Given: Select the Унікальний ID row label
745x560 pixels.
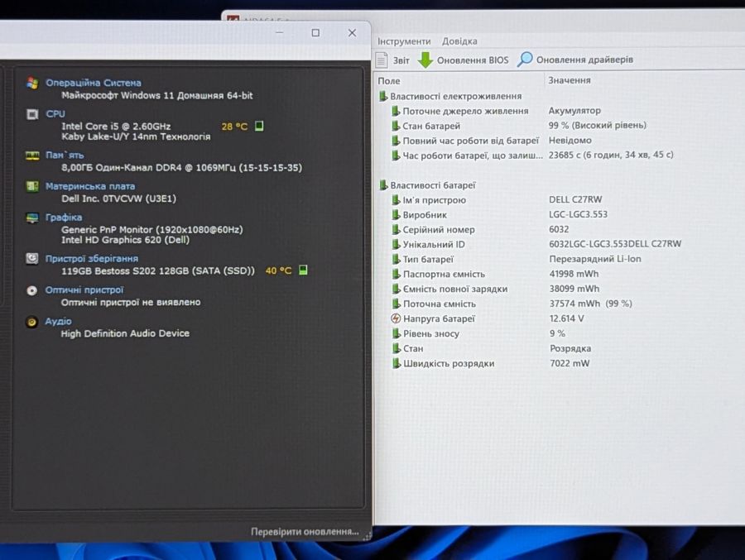Looking at the screenshot, I should point(434,244).
